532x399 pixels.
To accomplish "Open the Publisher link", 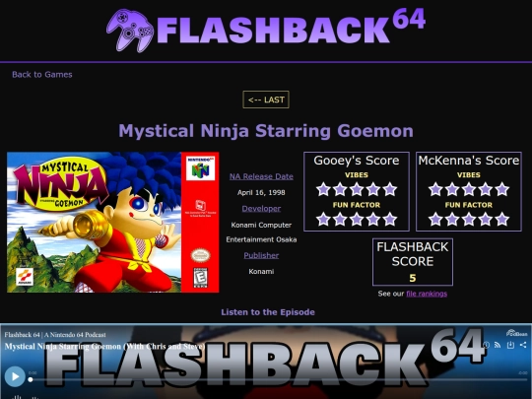I will [261, 255].
